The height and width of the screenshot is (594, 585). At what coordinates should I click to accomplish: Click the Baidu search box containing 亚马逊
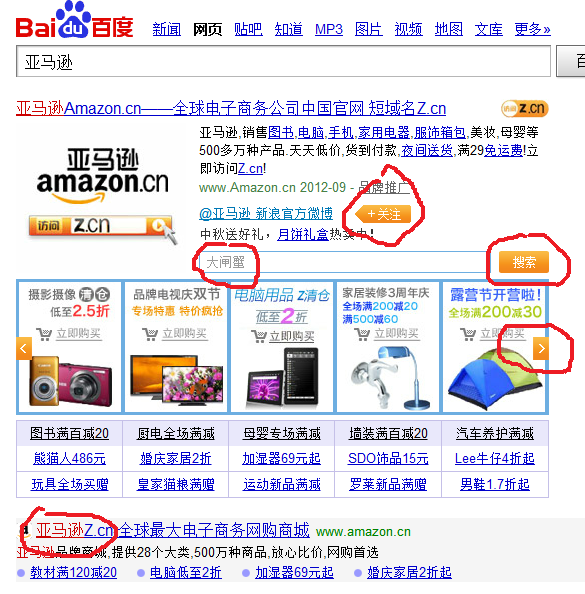click(x=283, y=61)
